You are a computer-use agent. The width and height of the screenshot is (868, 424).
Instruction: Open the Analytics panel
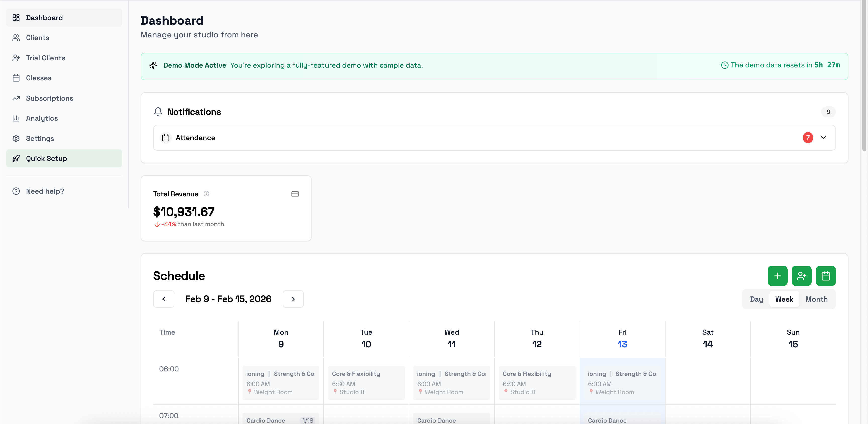coord(42,118)
